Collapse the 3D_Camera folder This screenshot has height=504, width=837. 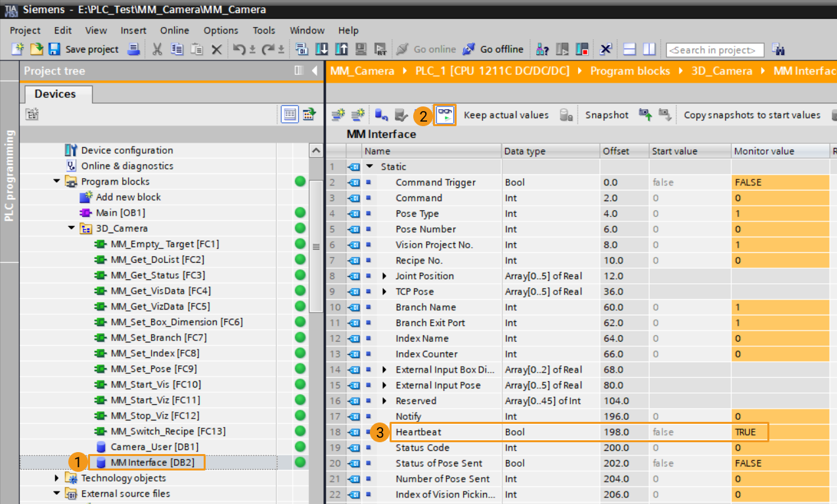pyautogui.click(x=71, y=229)
